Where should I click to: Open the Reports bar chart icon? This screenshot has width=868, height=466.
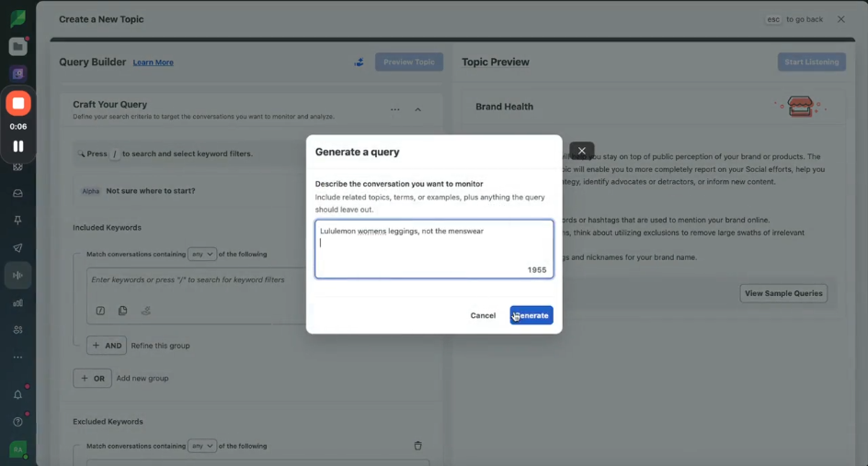pos(17,302)
